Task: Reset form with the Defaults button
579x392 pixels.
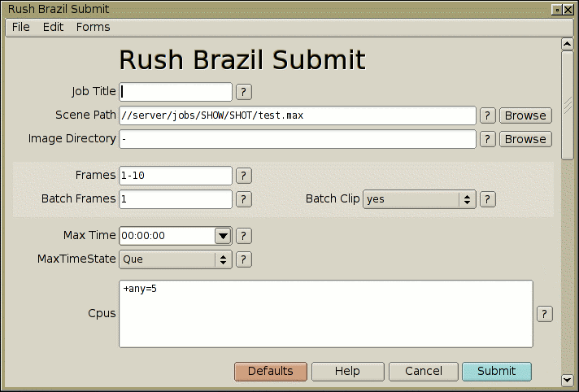Action: (x=271, y=372)
